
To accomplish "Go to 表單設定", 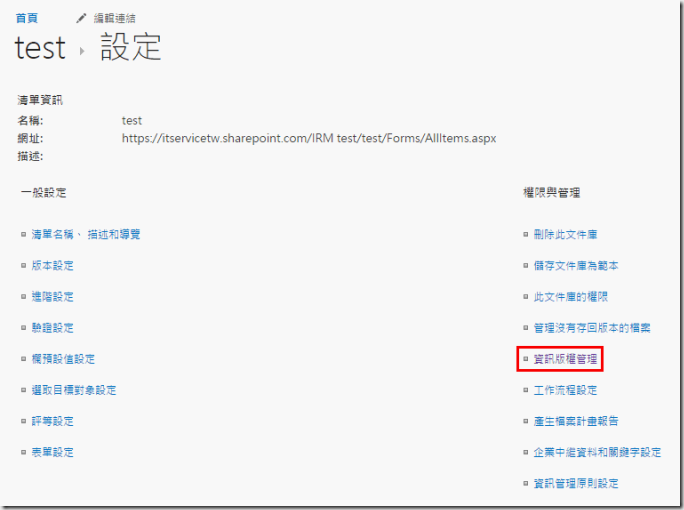I will click(x=52, y=452).
